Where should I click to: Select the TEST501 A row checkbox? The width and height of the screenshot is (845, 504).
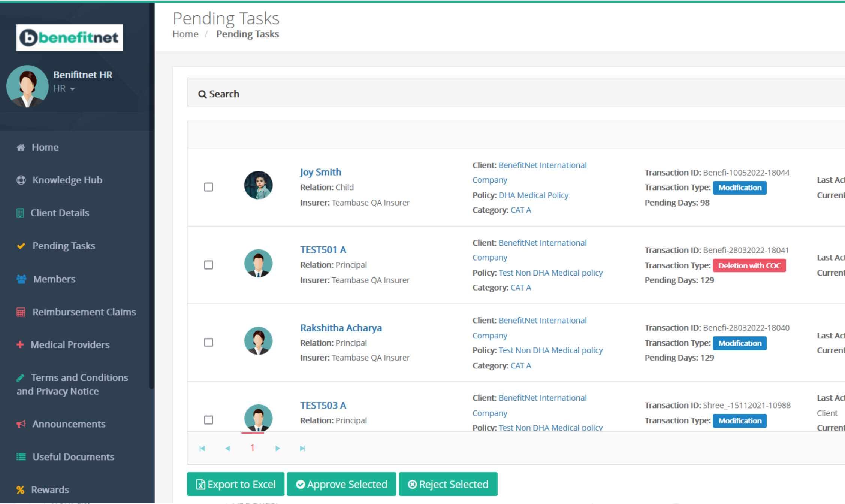coord(208,265)
